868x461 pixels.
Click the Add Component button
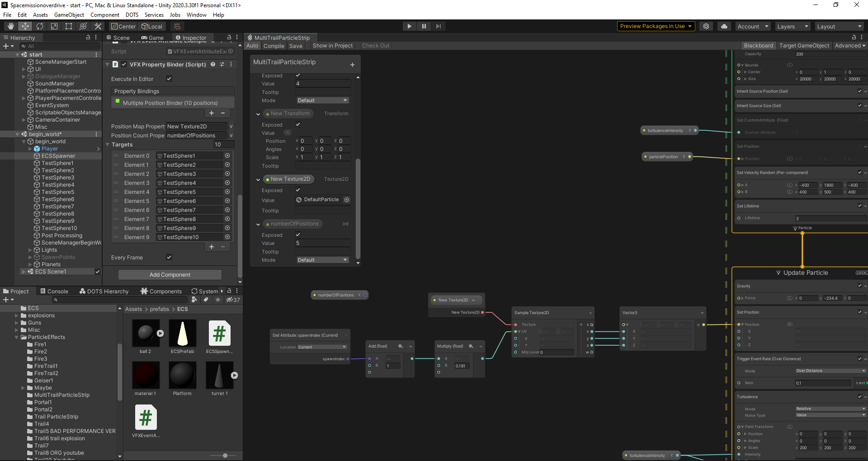[170, 274]
